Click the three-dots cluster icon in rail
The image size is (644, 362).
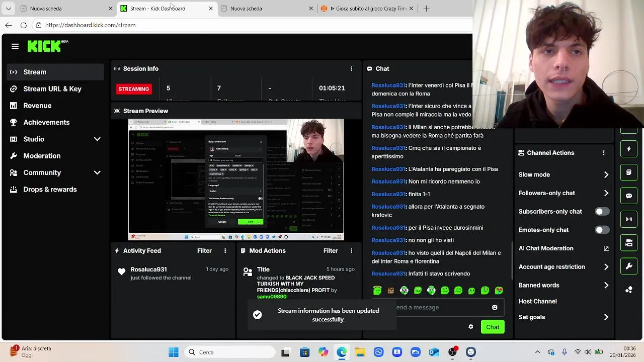point(629,290)
